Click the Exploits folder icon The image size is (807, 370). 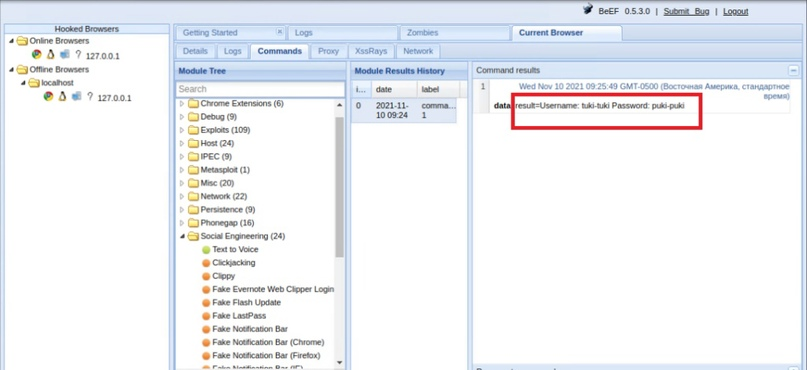pos(193,130)
